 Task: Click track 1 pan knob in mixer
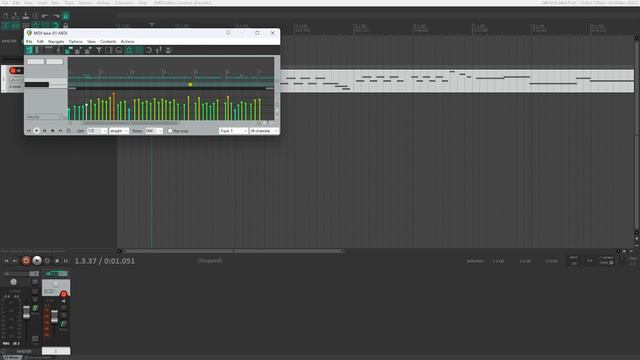56,284
